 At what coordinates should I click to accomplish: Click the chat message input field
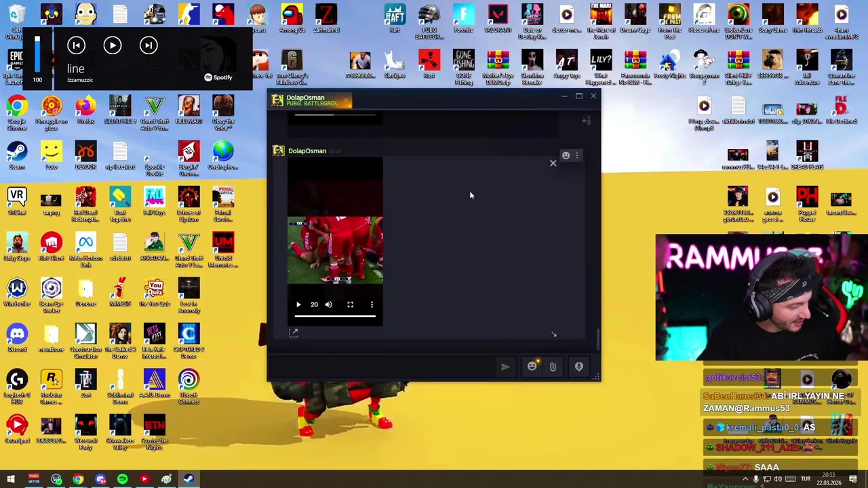[383, 367]
